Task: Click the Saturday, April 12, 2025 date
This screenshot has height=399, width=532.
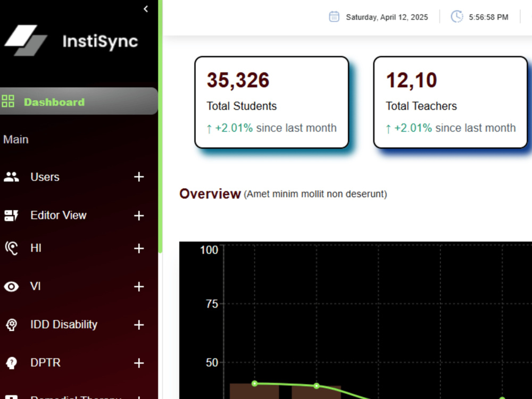Action: [x=387, y=18]
